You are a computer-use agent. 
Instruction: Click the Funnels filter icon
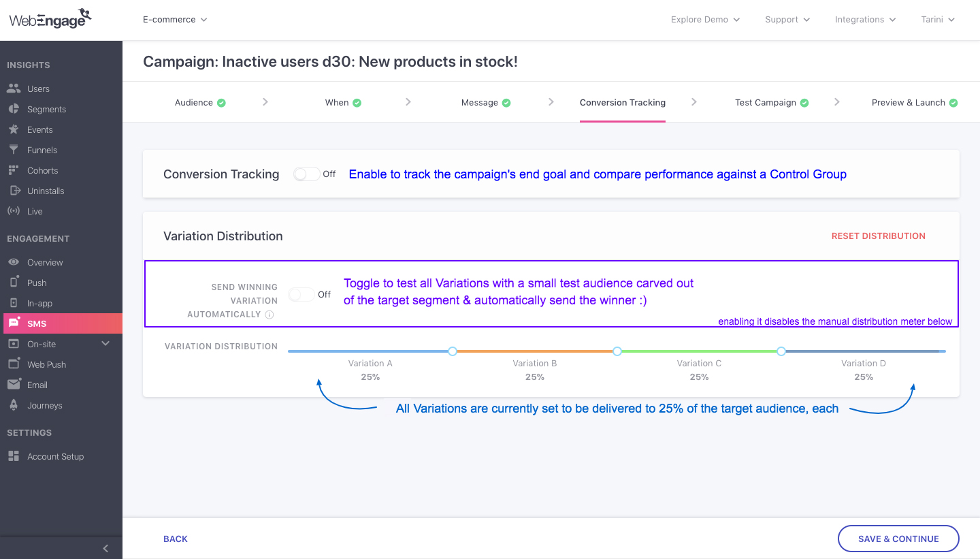pos(14,150)
